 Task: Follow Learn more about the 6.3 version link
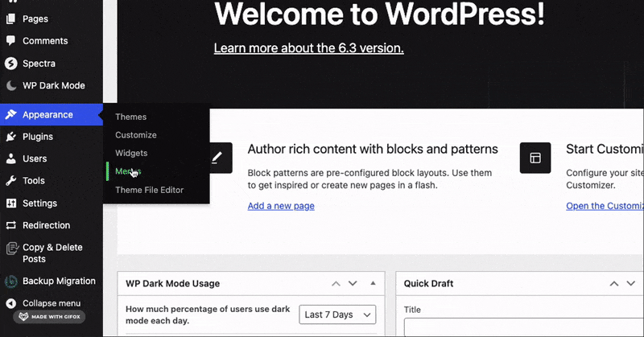coord(308,48)
